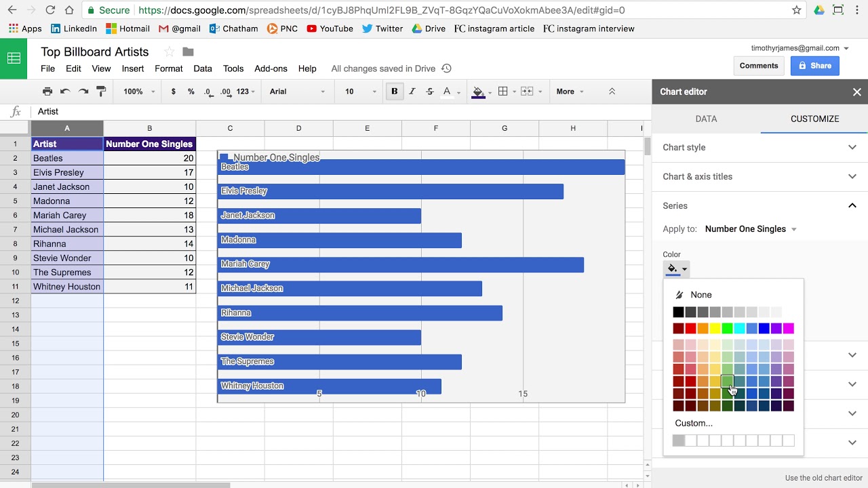Image resolution: width=868 pixels, height=488 pixels.
Task: Open Apply to Number One Singles dropdown
Action: 751,229
